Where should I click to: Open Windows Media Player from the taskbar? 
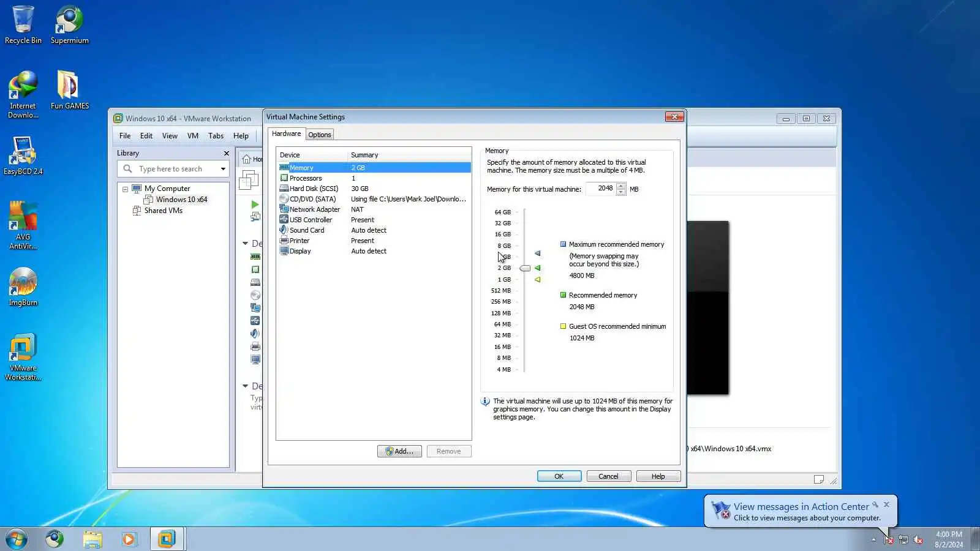click(x=129, y=539)
